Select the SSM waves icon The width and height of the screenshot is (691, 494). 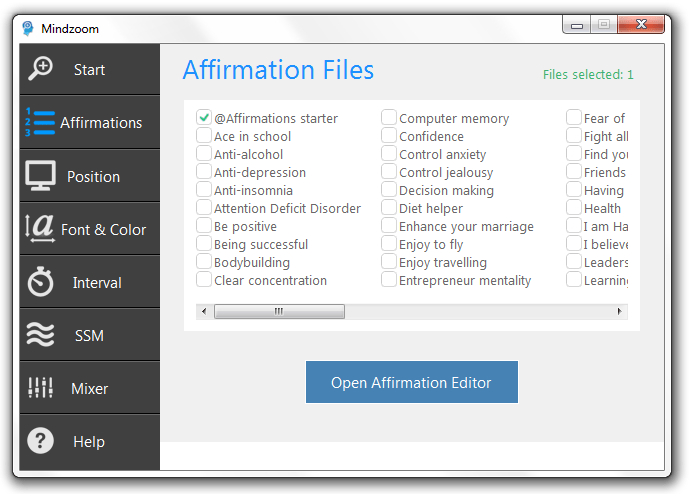tap(40, 335)
